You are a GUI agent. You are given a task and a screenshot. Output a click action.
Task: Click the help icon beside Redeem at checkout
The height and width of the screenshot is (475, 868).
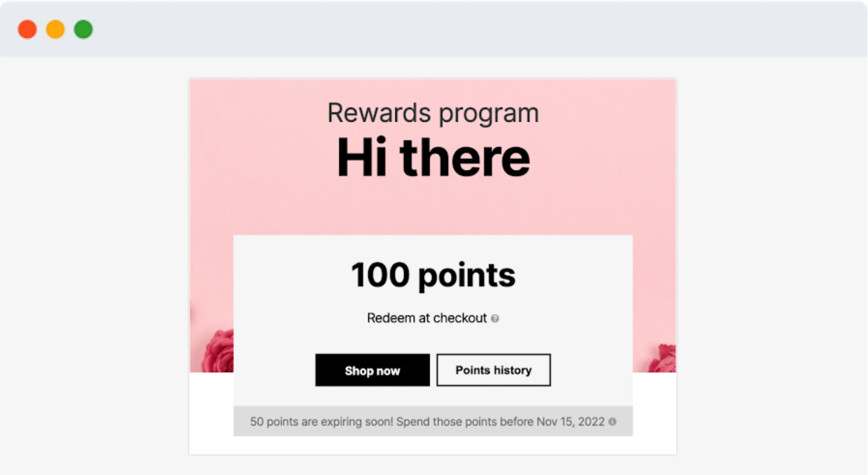click(x=495, y=318)
